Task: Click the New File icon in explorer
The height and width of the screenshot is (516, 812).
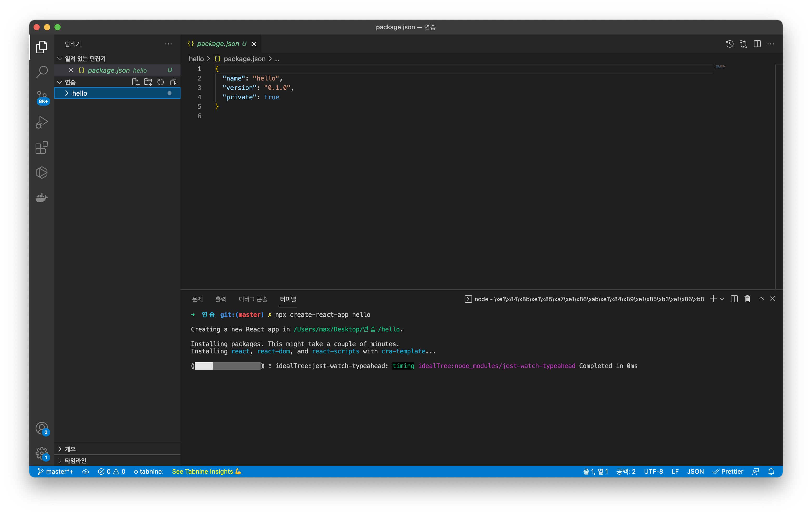Action: click(136, 82)
